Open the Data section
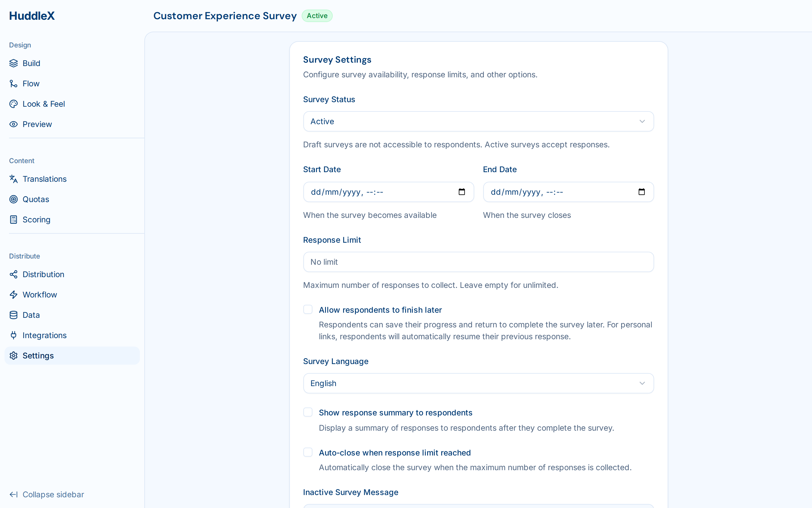 (x=72, y=315)
